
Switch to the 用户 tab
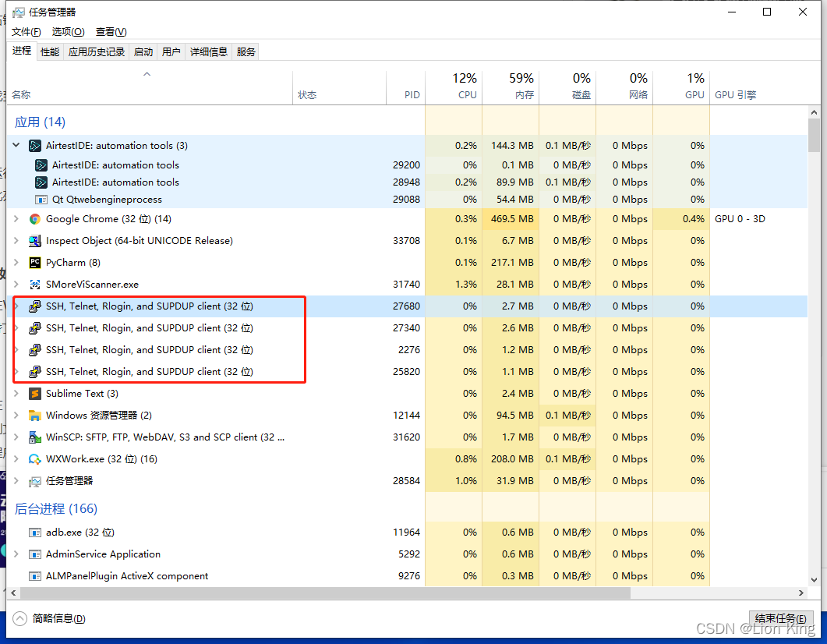(x=171, y=51)
